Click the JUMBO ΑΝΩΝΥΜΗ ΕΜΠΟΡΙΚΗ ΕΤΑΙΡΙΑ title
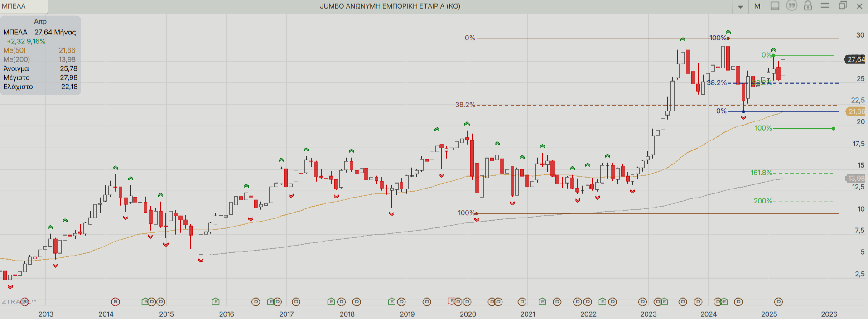The height and width of the screenshot is (319, 868). (390, 6)
